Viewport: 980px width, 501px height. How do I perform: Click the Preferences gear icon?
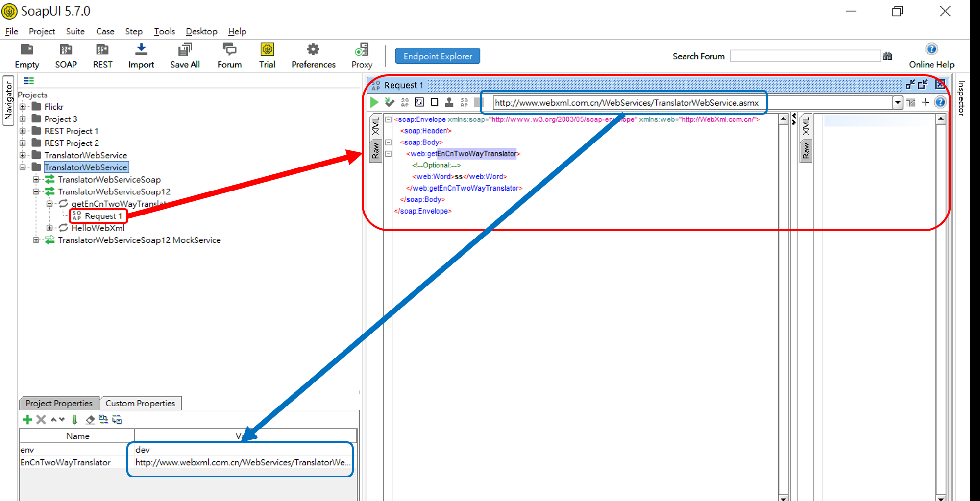[x=313, y=55]
